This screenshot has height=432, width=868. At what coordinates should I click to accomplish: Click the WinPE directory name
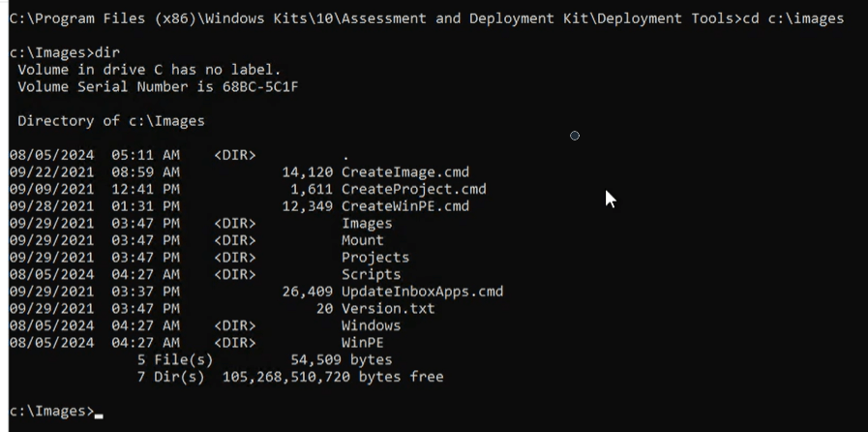pos(362,343)
